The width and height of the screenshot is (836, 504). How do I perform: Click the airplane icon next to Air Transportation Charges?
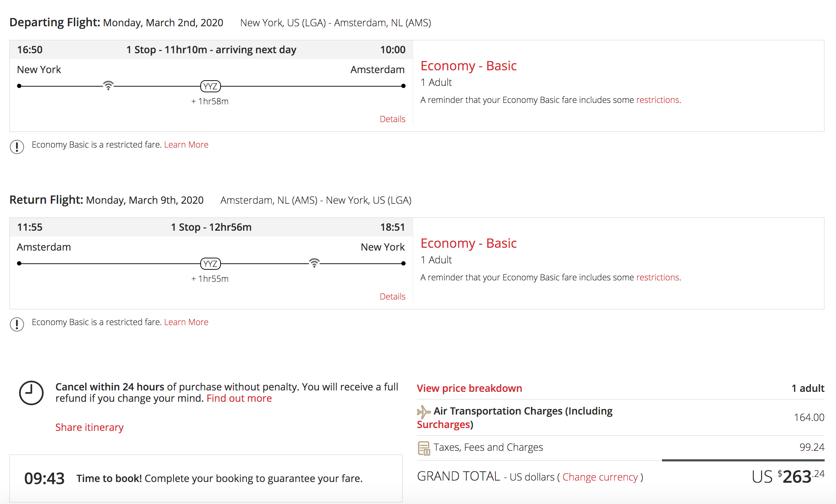[x=423, y=412]
